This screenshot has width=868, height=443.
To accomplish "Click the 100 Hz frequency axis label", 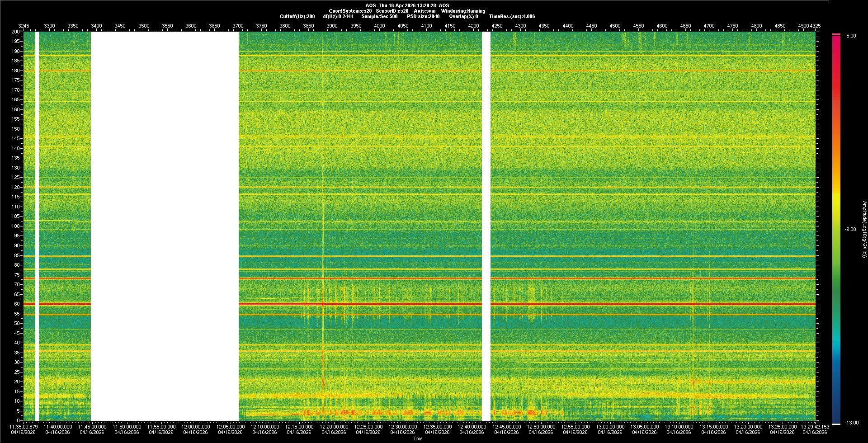I will click(x=15, y=226).
